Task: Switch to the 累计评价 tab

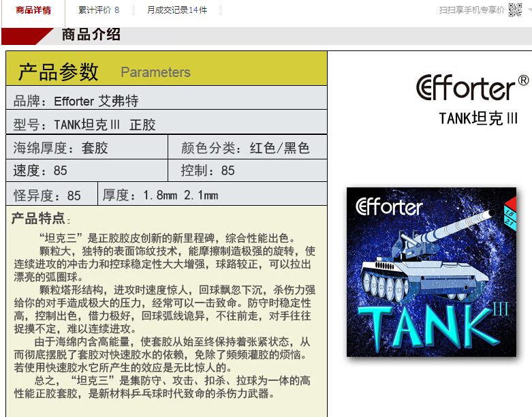Action: point(98,10)
